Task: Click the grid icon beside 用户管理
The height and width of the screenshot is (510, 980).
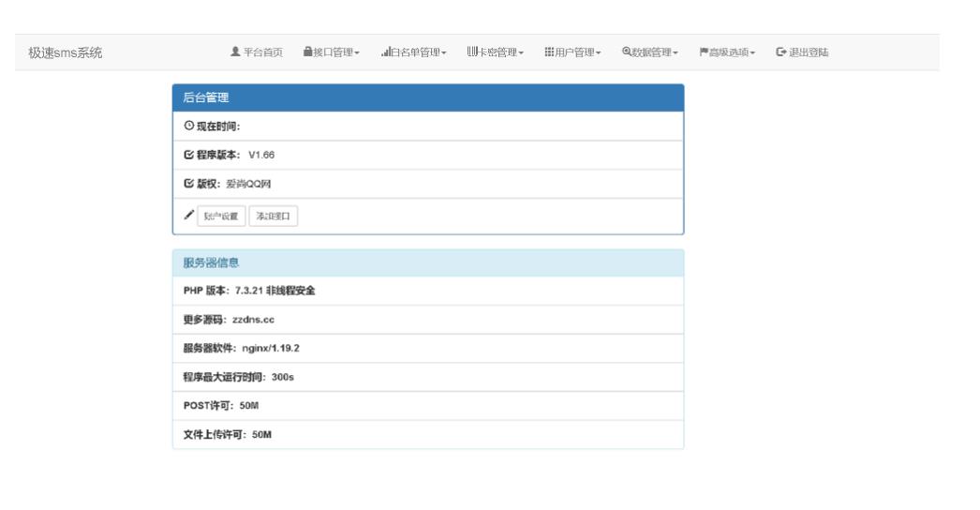Action: click(x=549, y=52)
